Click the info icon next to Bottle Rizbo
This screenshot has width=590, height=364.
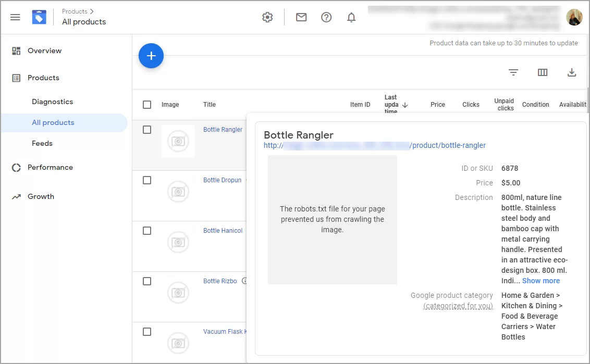pyautogui.click(x=245, y=281)
